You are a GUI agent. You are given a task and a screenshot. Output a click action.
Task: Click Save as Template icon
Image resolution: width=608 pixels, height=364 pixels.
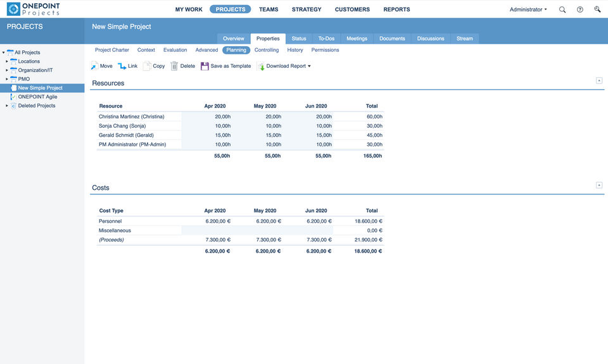[205, 66]
